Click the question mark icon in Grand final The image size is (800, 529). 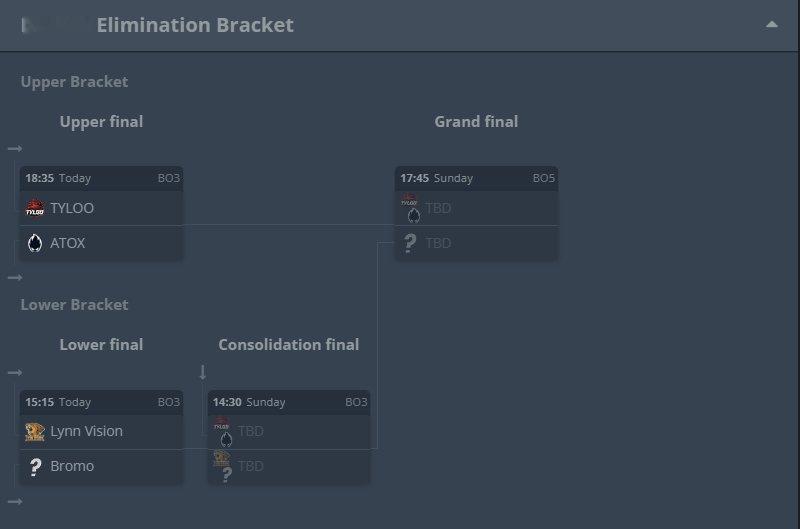(x=410, y=243)
